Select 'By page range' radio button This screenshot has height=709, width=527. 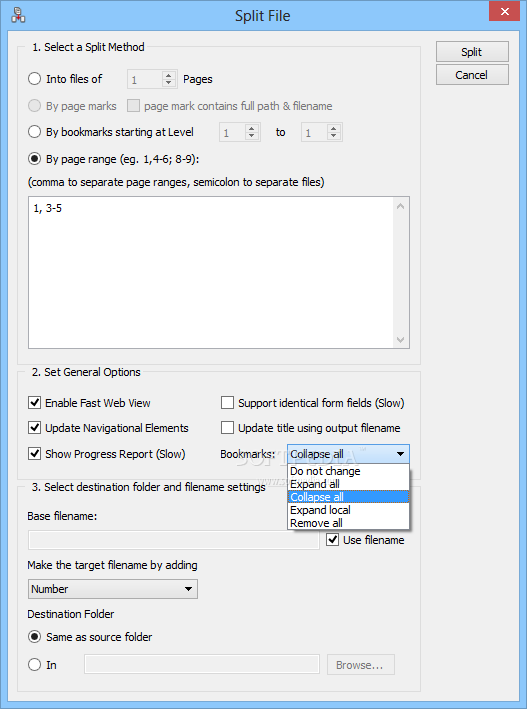34,159
